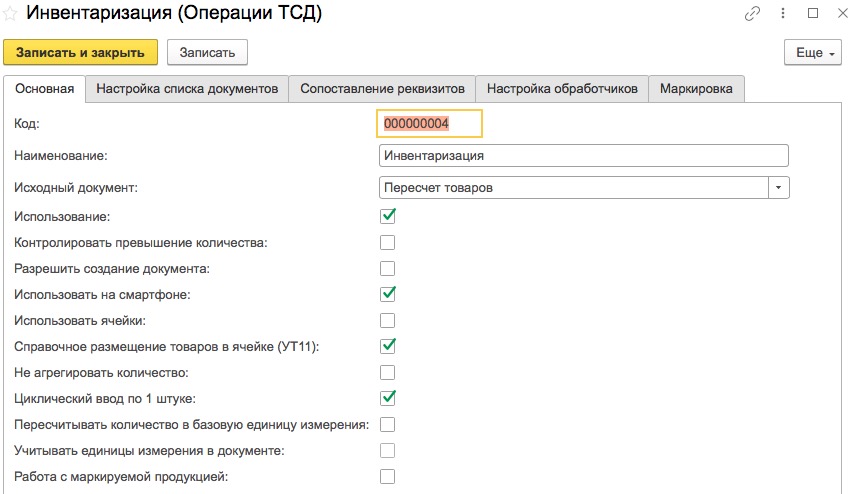Go to Сопоставление реквизитов tab
Image resolution: width=850 pixels, height=494 pixels.
(x=382, y=89)
